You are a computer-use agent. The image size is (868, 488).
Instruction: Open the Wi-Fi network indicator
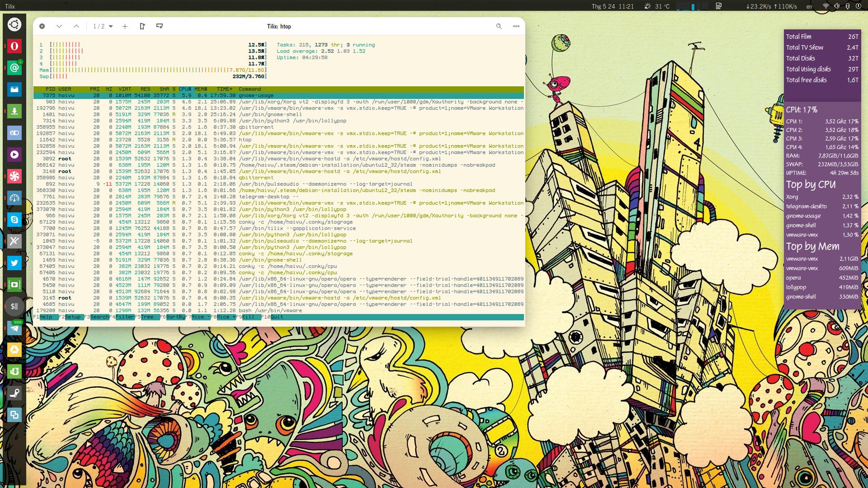click(826, 6)
